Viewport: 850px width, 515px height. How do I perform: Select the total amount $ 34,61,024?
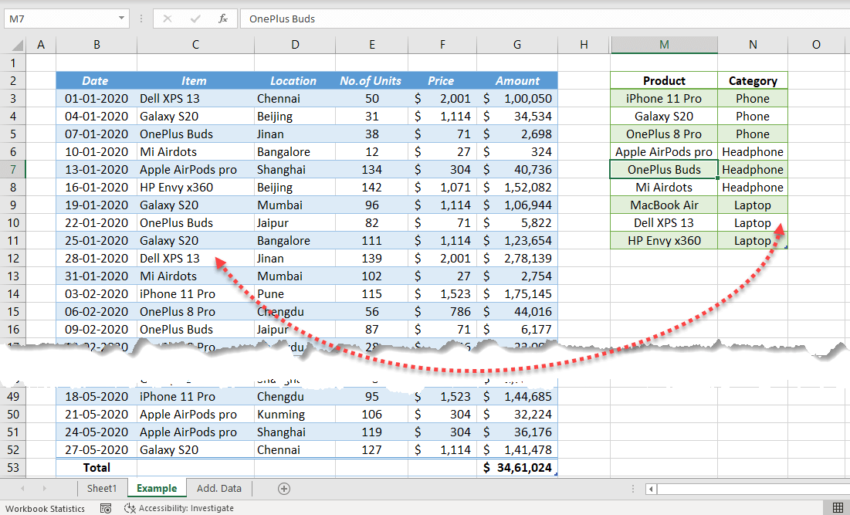pyautogui.click(x=517, y=468)
